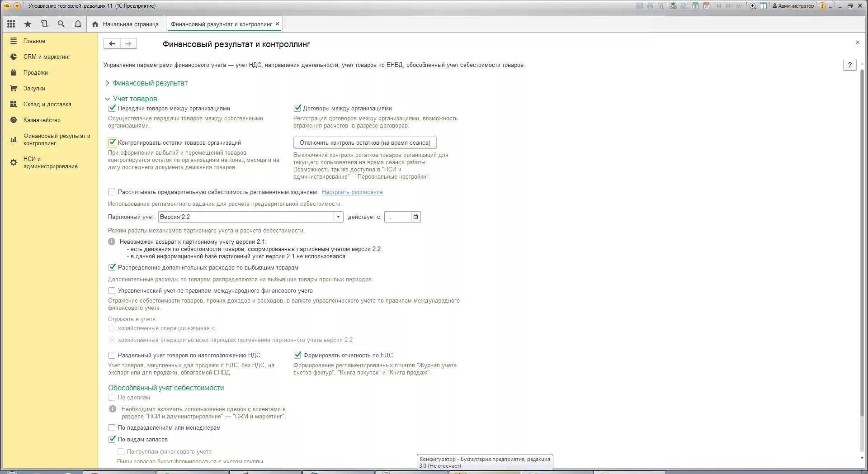Close the Финансовый результат и контроллинг tab
Viewport: 868px width, 474px height.
[277, 24]
